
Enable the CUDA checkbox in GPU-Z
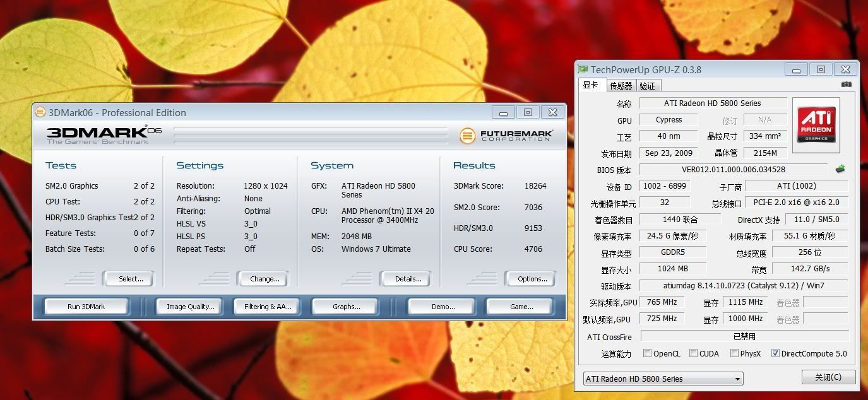pyautogui.click(x=693, y=353)
